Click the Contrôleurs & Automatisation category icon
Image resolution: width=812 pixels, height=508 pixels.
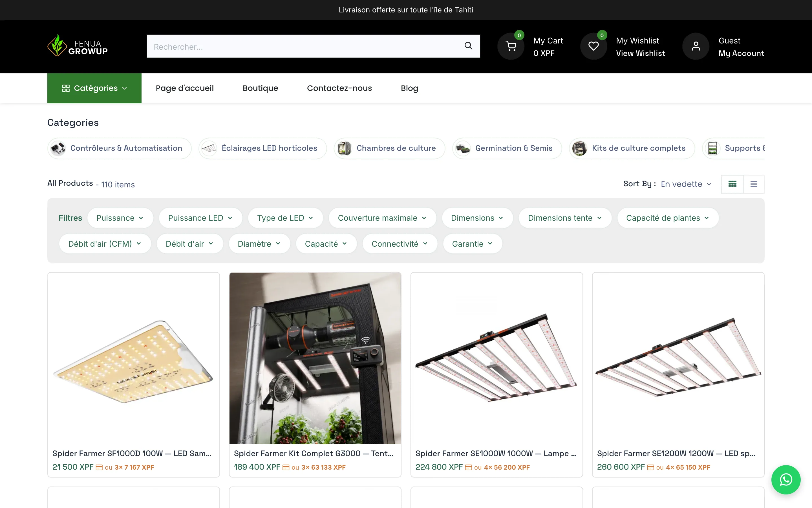(58, 148)
